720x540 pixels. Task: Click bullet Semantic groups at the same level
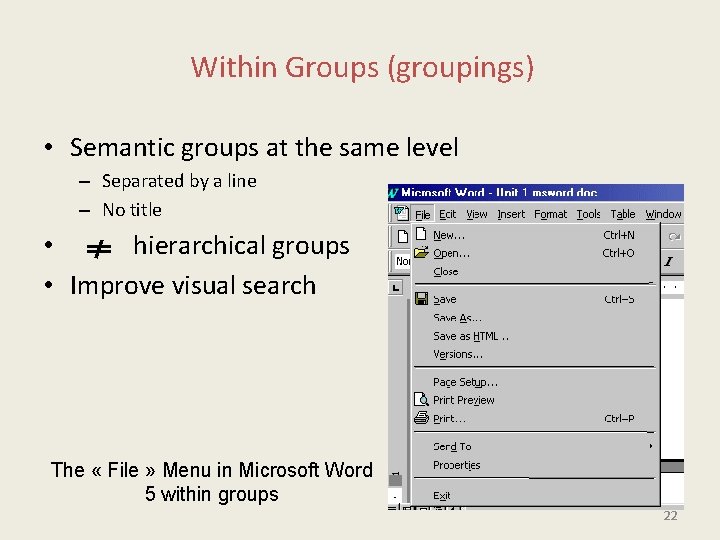coord(264,148)
